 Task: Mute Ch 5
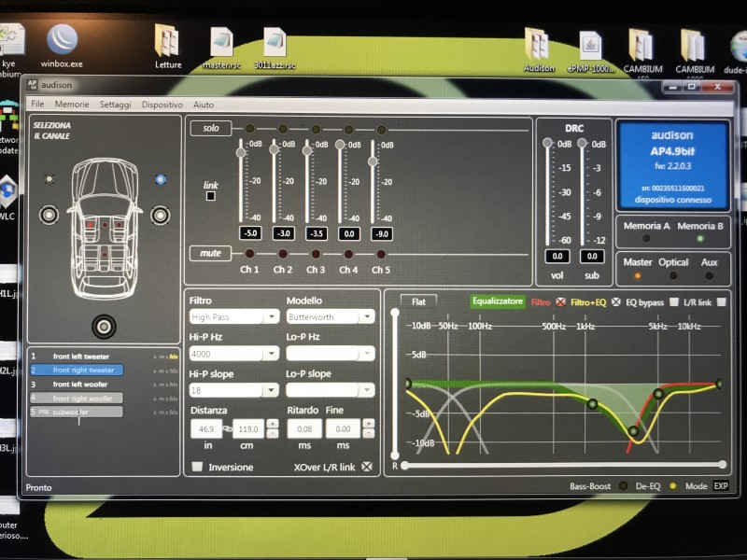coord(381,254)
